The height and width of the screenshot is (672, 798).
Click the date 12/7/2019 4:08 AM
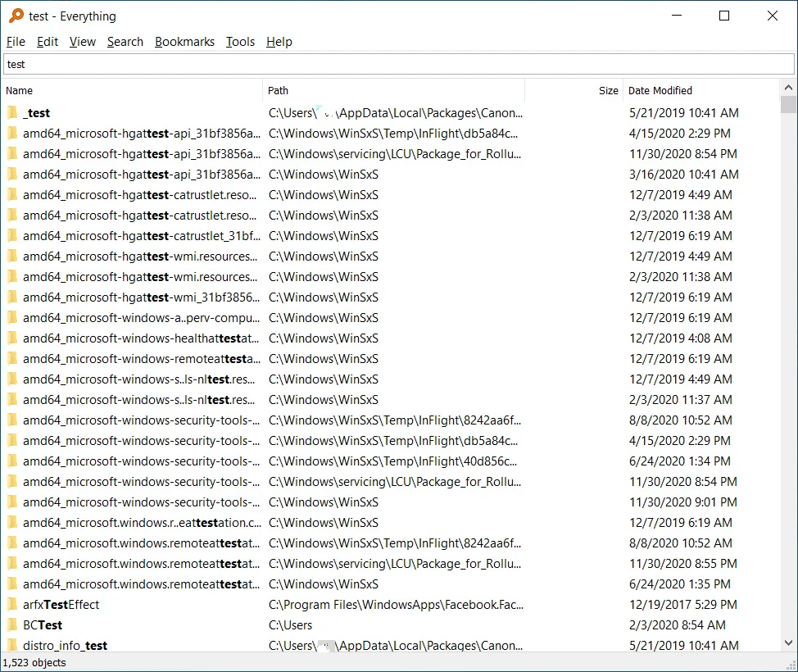681,338
